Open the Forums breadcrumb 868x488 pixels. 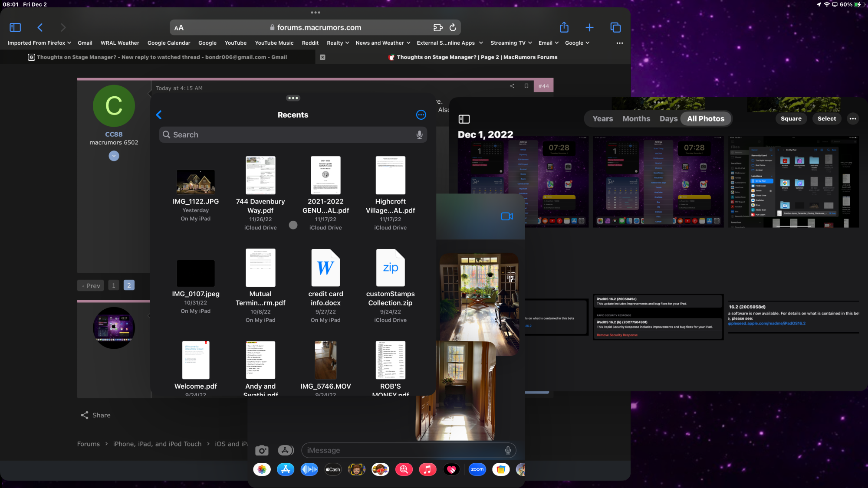89,444
